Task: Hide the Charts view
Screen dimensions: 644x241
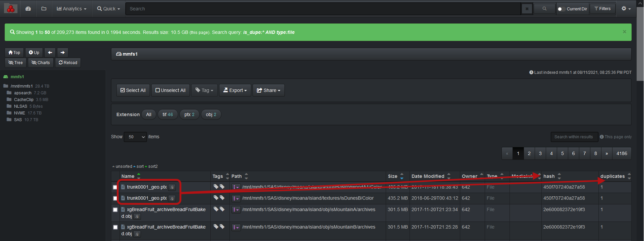Action: (41, 62)
